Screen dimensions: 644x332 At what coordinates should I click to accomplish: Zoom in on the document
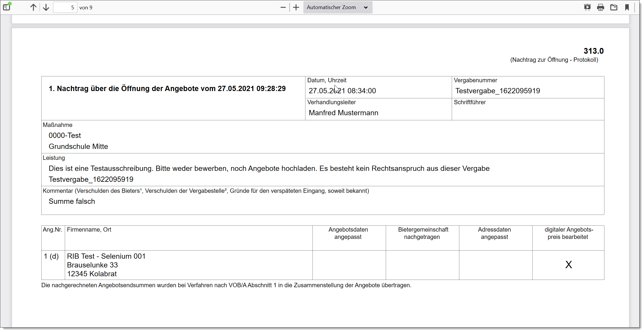click(296, 7)
